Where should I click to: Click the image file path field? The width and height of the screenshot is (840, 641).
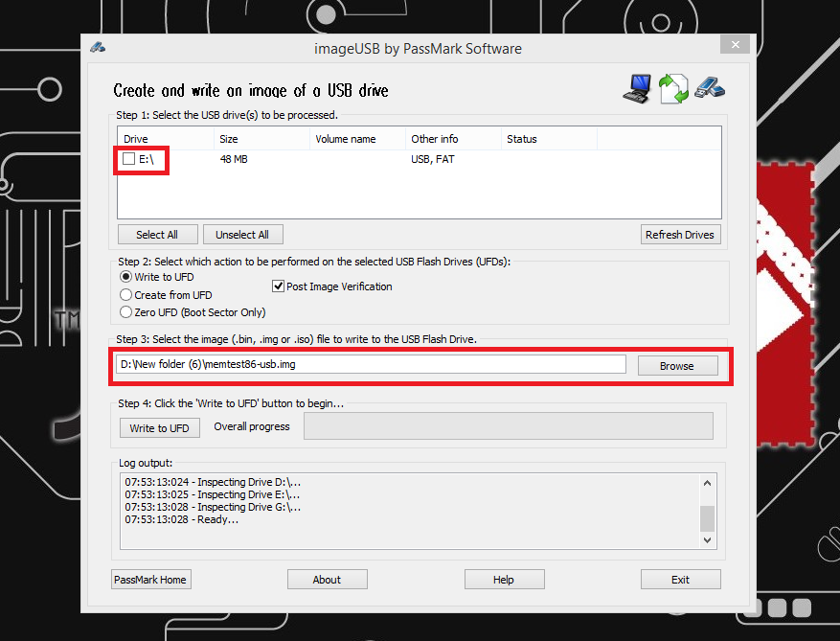click(x=371, y=364)
